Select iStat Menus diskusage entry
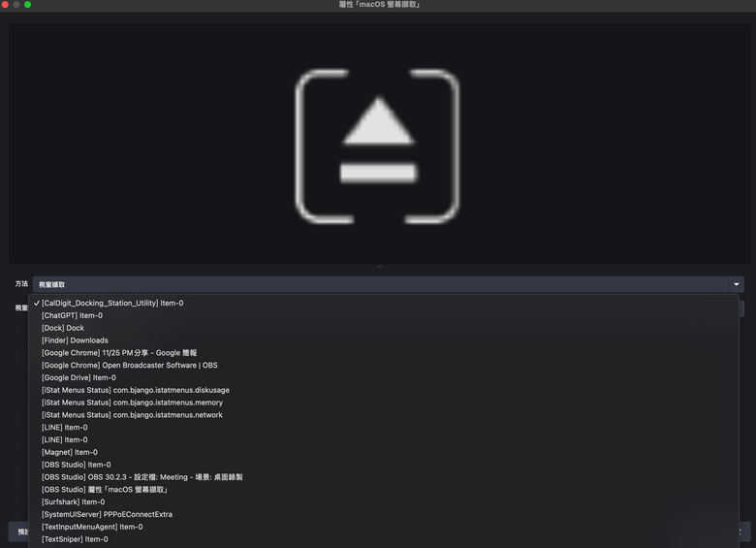 [x=383, y=390]
